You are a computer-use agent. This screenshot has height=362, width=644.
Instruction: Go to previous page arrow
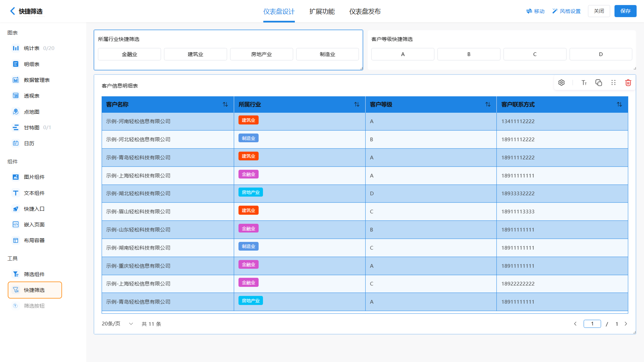(575, 324)
